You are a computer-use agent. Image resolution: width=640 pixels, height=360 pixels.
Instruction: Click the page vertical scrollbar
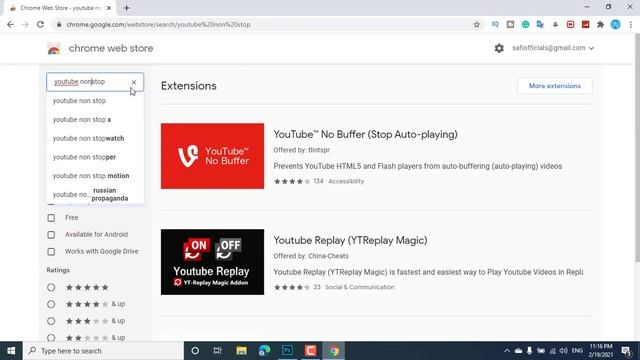click(x=637, y=147)
